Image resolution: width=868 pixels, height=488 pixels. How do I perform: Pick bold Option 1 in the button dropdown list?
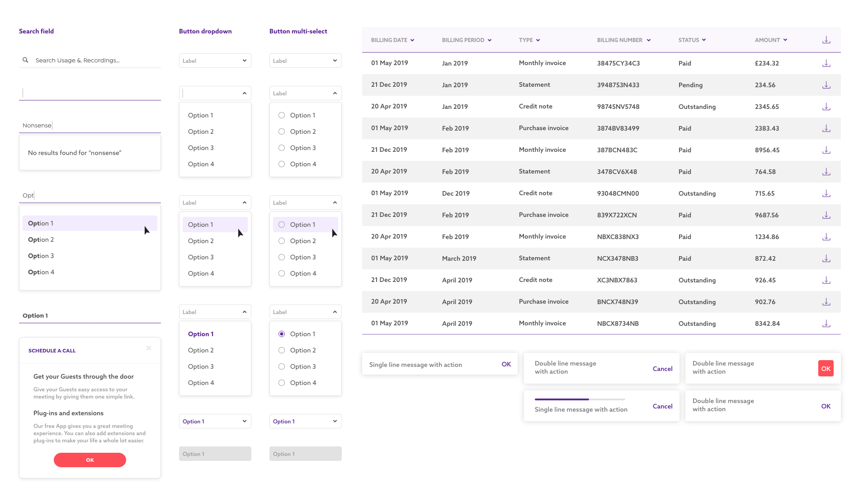[201, 334]
